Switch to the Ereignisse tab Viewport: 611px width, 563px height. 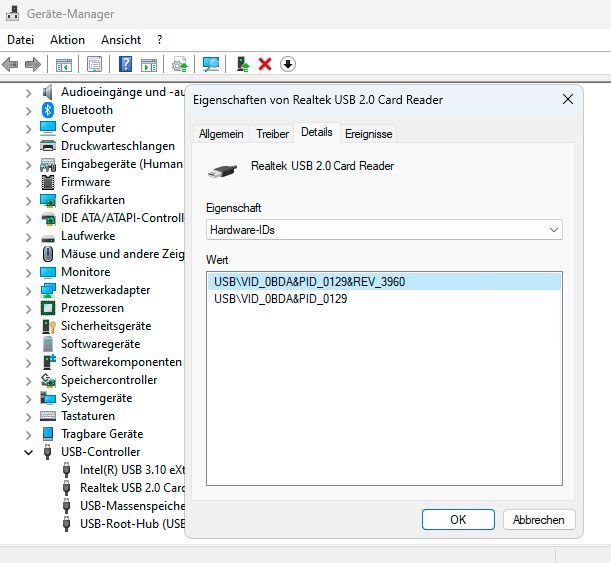369,134
